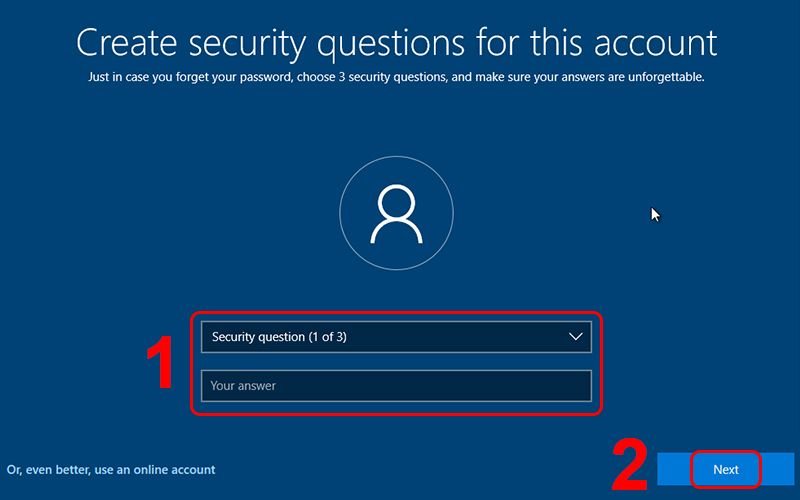
Task: Click the circular outline around the avatar
Action: (x=396, y=213)
